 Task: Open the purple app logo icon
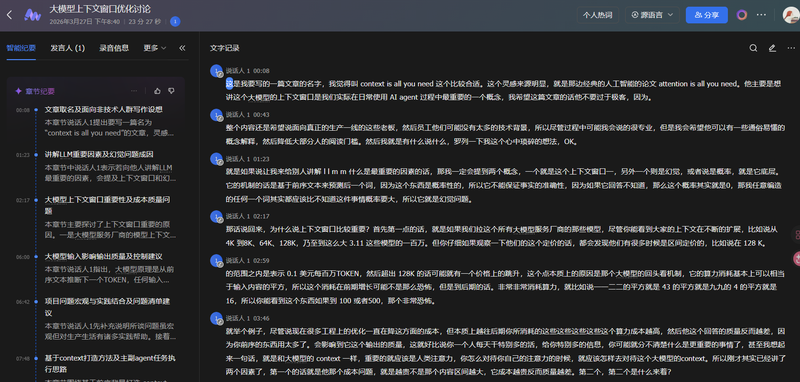click(x=33, y=15)
